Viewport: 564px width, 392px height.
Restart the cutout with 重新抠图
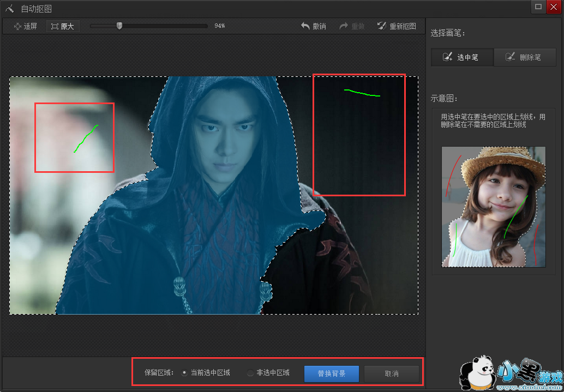coord(397,26)
